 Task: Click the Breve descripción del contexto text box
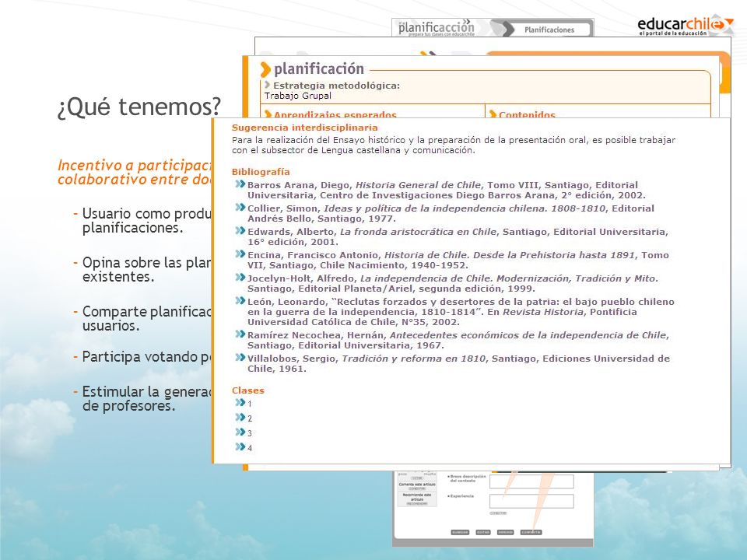point(531,481)
